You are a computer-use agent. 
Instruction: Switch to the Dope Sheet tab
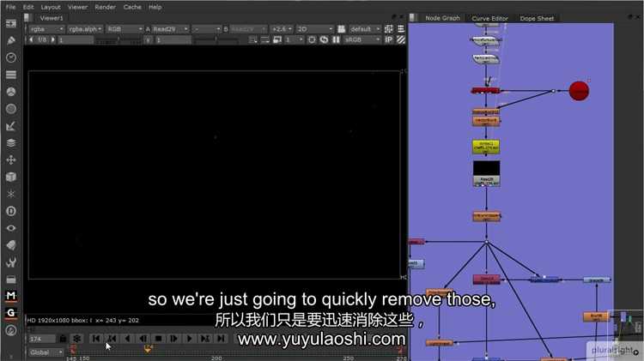pos(537,19)
